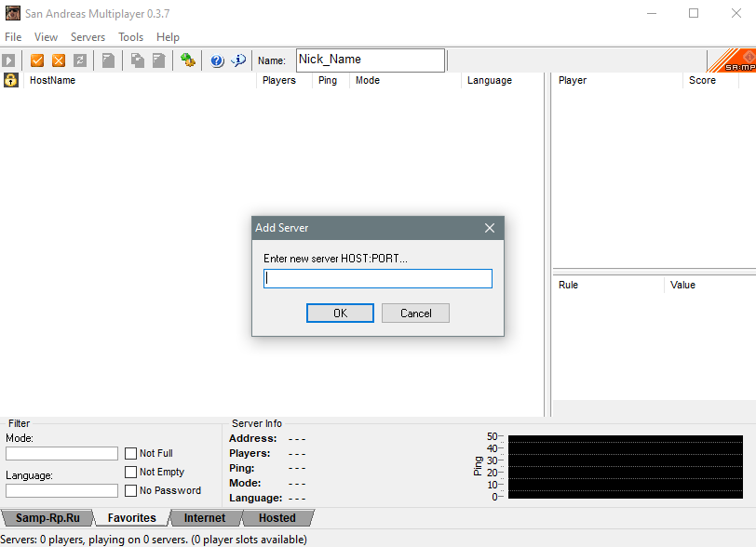The width and height of the screenshot is (756, 547).
Task: Enable the Not Full filter checkbox
Action: point(130,453)
